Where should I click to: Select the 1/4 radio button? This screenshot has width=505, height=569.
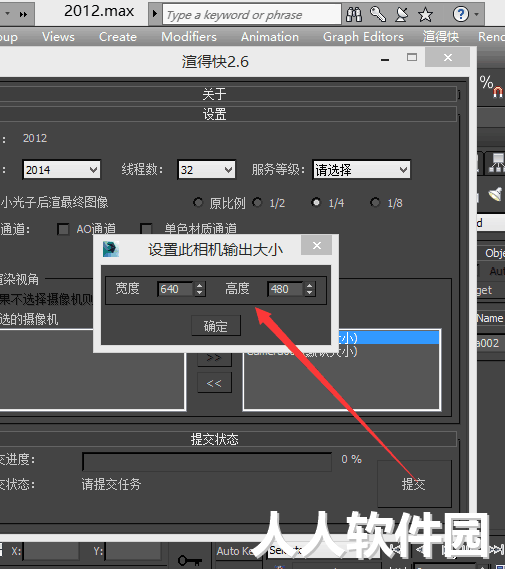pyautogui.click(x=316, y=202)
